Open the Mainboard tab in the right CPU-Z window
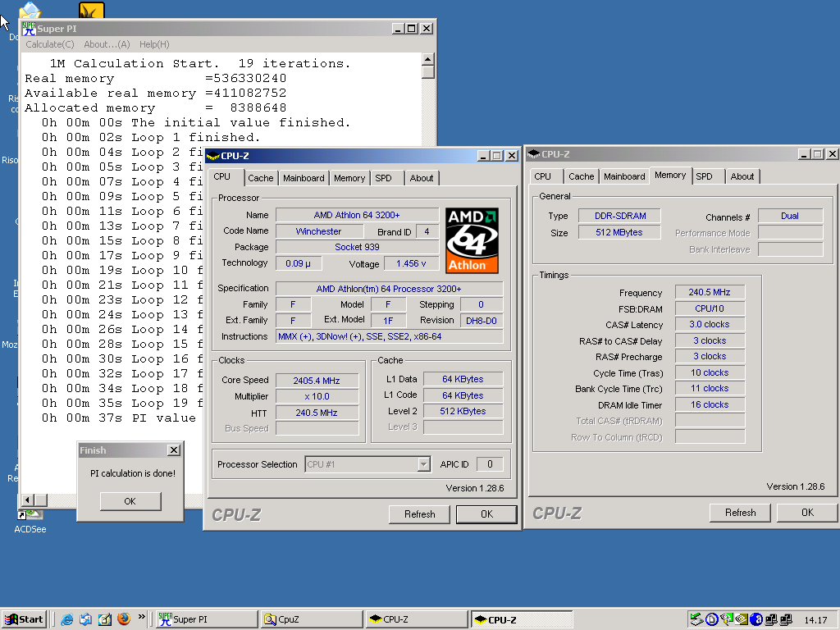The image size is (840, 630). 624,176
